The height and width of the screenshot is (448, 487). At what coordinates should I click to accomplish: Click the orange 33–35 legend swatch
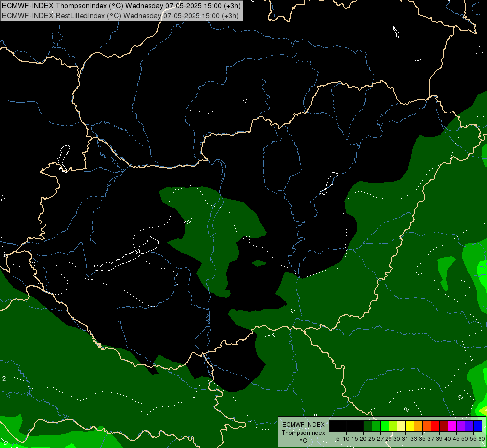pos(418,426)
